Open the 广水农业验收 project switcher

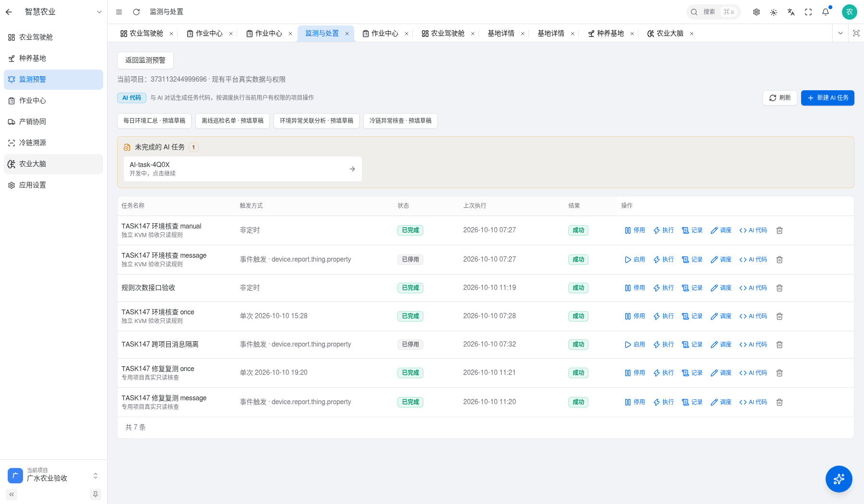tap(53, 475)
